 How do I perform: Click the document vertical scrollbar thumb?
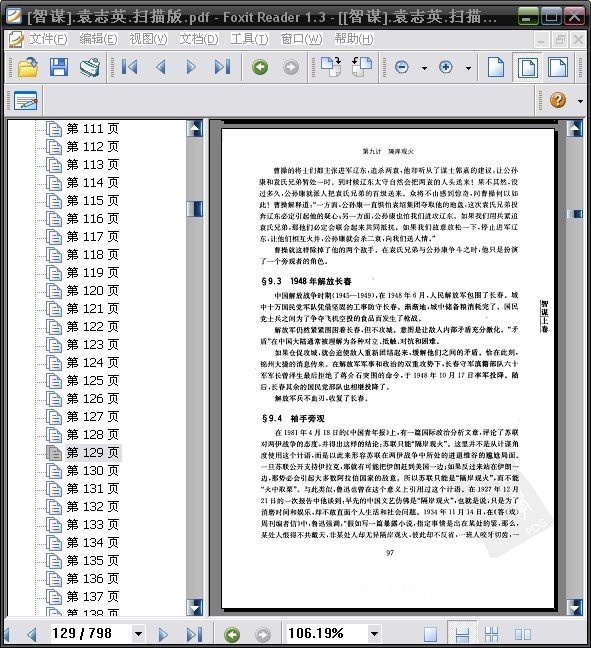(575, 214)
